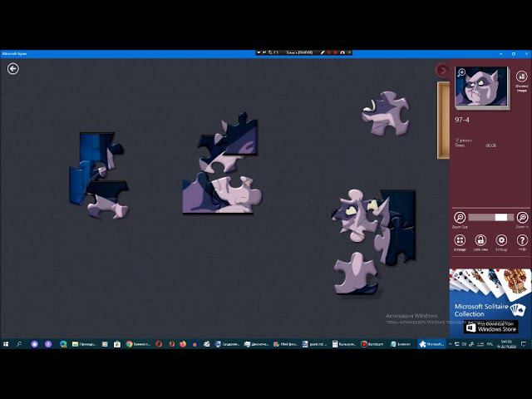The width and height of the screenshot is (532, 399).
Task: Click the puzzle name 97-4
Action: [462, 120]
